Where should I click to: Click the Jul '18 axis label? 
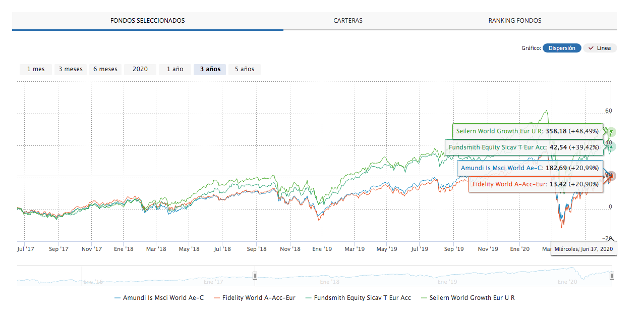point(222,249)
